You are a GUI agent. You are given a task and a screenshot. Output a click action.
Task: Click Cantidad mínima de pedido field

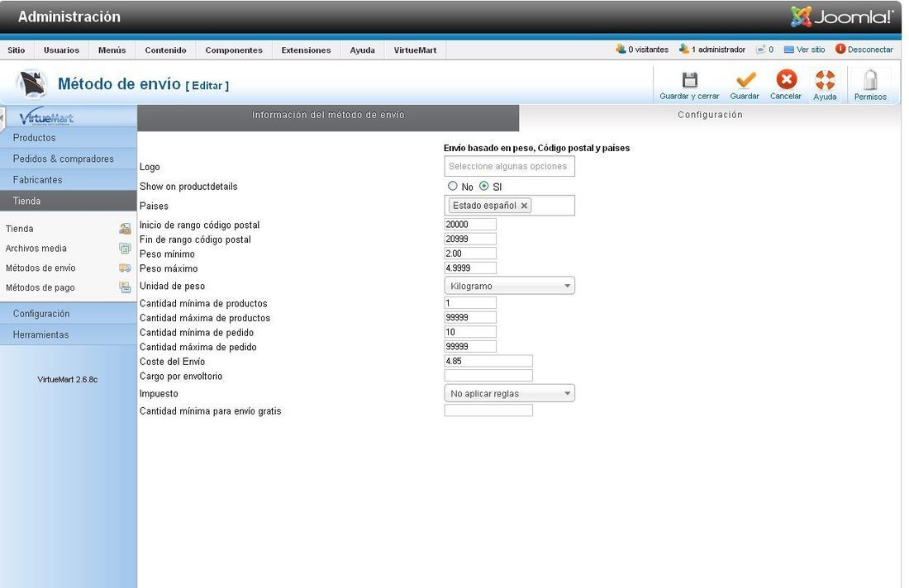click(470, 331)
